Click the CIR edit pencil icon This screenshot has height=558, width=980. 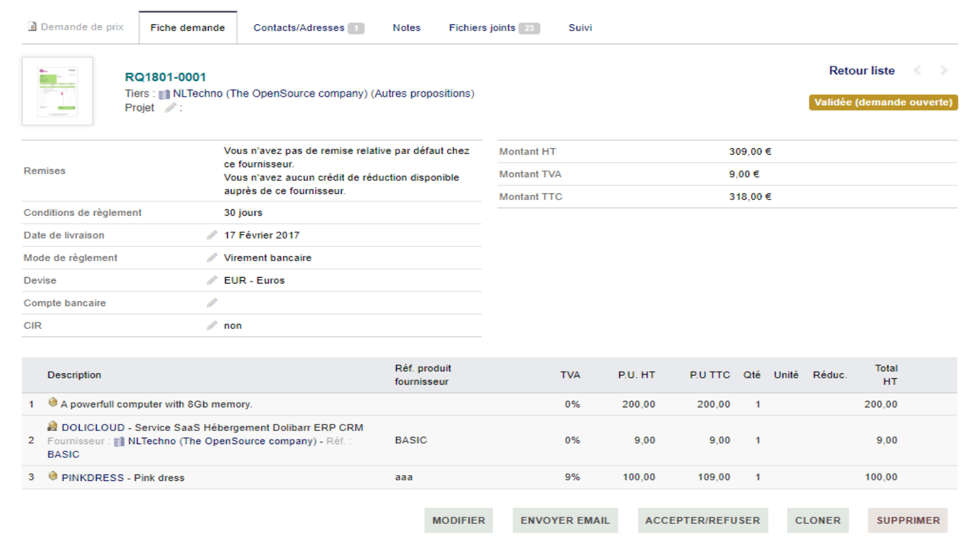pyautogui.click(x=212, y=325)
